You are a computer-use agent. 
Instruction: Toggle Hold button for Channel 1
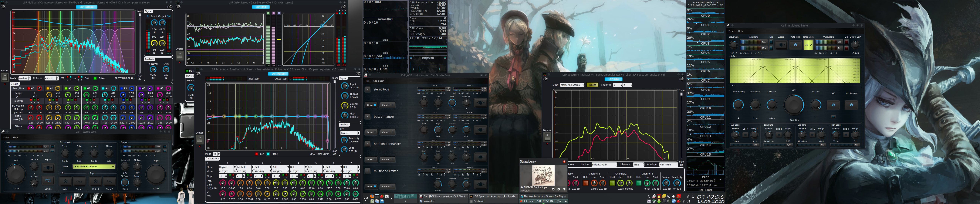[x=586, y=183]
